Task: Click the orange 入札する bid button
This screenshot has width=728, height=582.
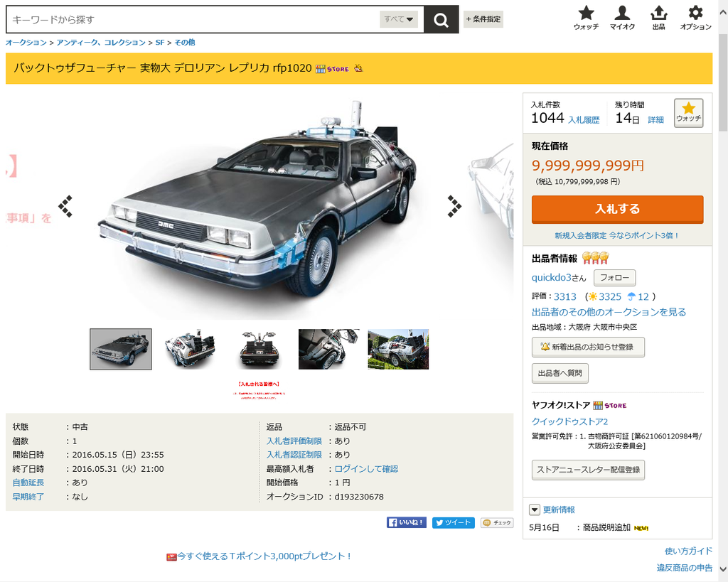Action: [x=618, y=210]
